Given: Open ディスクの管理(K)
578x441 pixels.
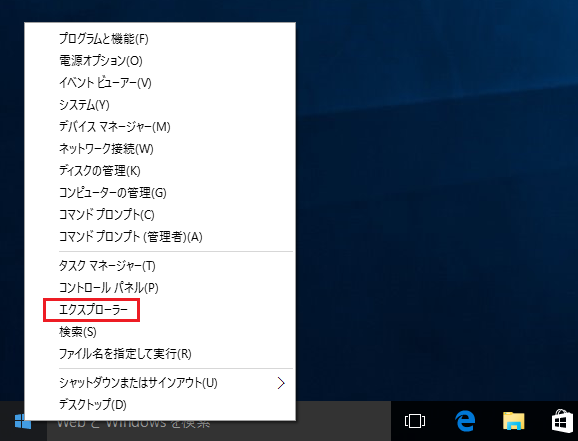Looking at the screenshot, I should (x=160, y=170).
